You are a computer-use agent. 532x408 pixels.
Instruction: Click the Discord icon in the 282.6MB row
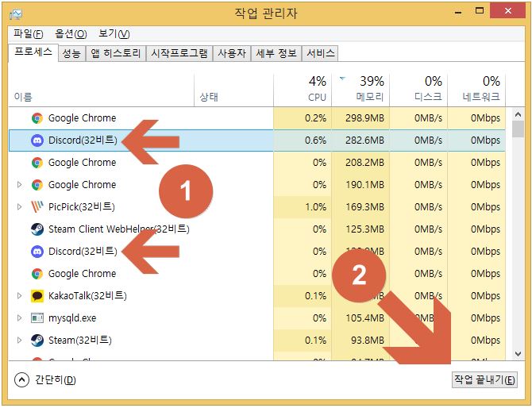click(x=37, y=140)
